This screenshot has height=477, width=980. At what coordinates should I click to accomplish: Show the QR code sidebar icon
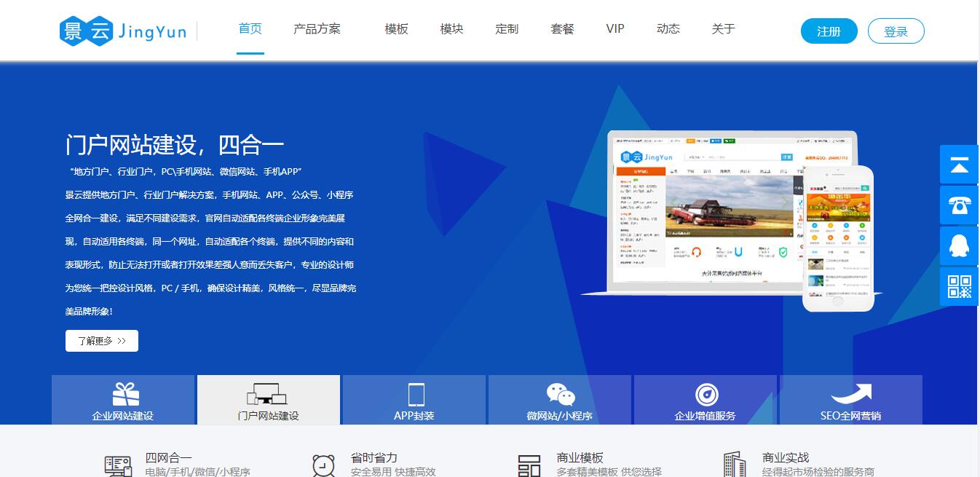point(959,287)
